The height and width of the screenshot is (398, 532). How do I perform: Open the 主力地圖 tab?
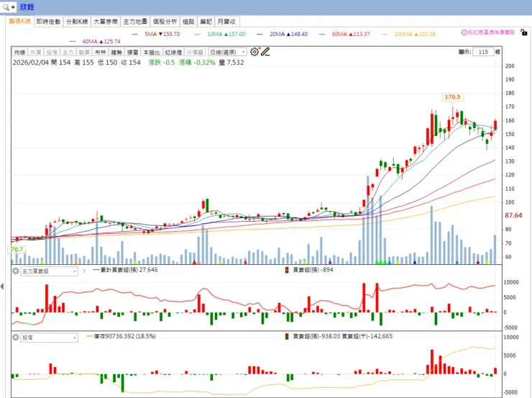click(135, 22)
